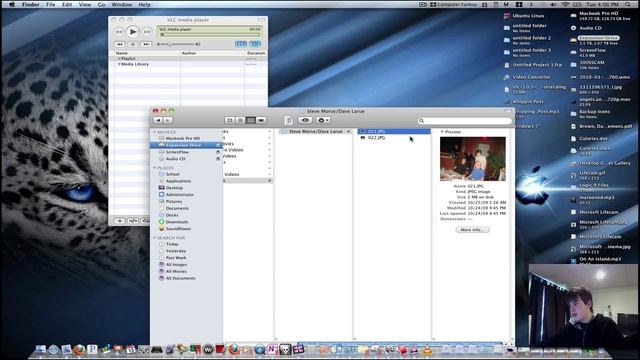Click VLC next track button

click(x=146, y=44)
